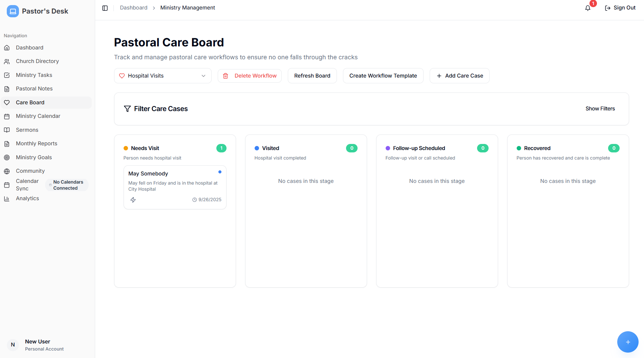Viewport: 644px width, 358px height.
Task: Click the Dashboard breadcrumb link
Action: tap(133, 8)
